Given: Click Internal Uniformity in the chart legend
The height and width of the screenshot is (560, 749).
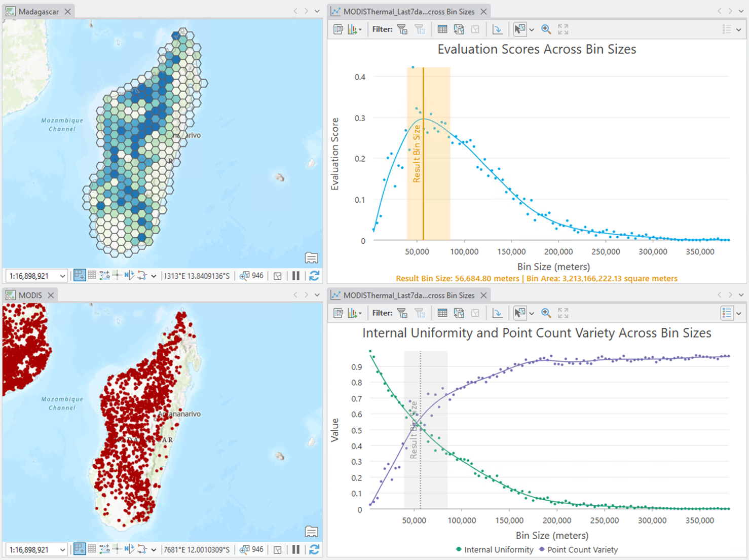Looking at the screenshot, I should click(x=498, y=549).
